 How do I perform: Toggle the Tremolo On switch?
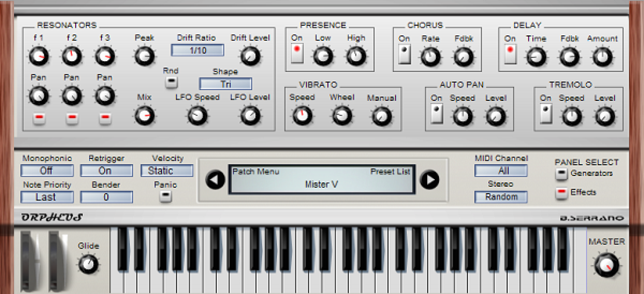546,113
